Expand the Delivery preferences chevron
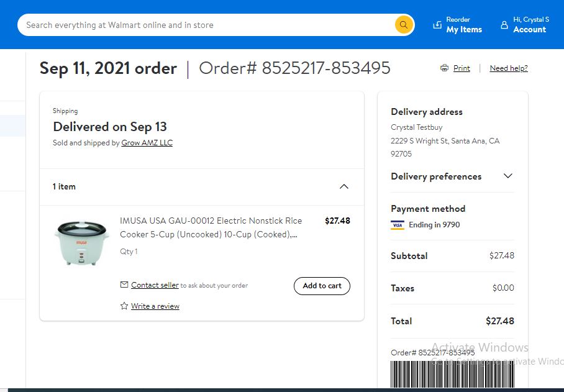 coord(507,176)
